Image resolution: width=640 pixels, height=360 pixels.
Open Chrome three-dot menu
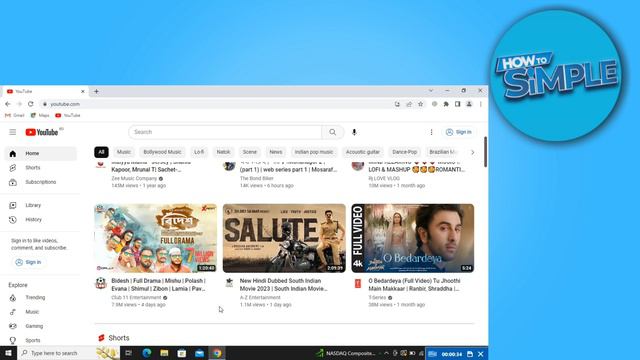(x=481, y=104)
